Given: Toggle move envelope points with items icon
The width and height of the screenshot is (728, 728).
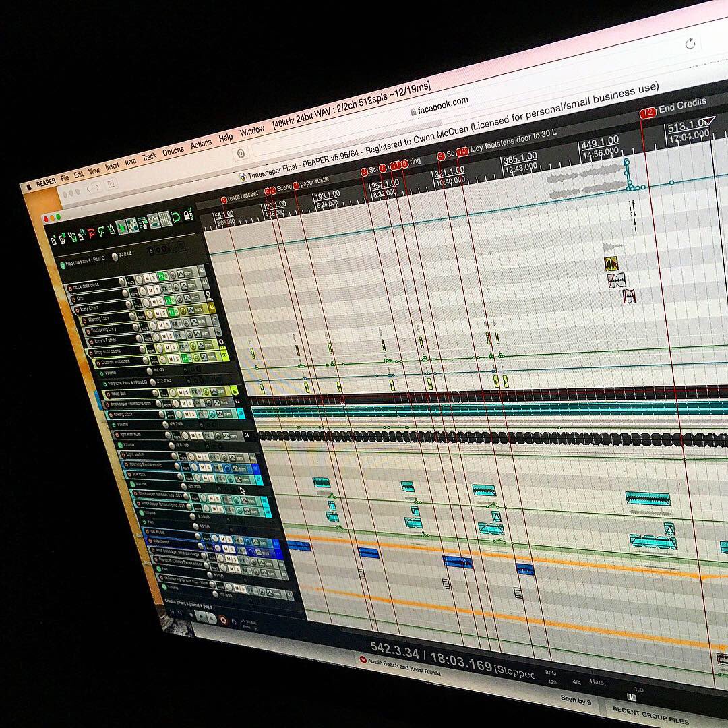Looking at the screenshot, I should pyautogui.click(x=154, y=221).
